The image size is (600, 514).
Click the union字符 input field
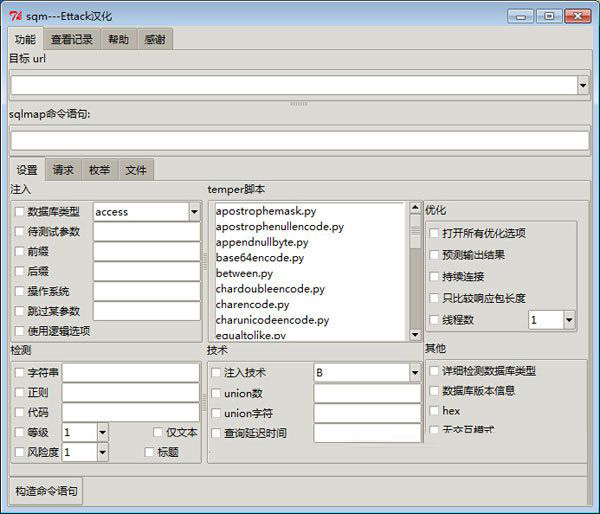[367, 413]
